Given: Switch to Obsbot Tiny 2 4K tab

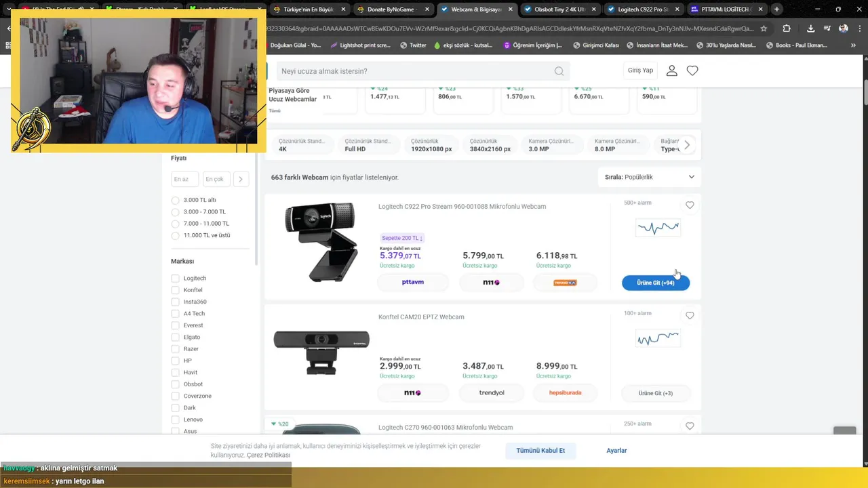Looking at the screenshot, I should point(561,9).
